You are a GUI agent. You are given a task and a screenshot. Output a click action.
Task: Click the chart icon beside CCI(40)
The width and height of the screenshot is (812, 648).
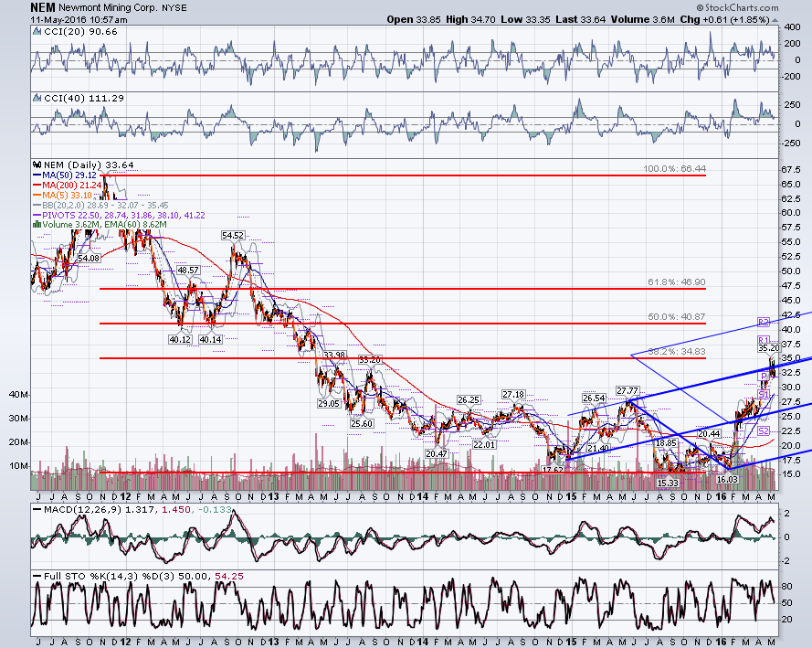click(x=37, y=98)
